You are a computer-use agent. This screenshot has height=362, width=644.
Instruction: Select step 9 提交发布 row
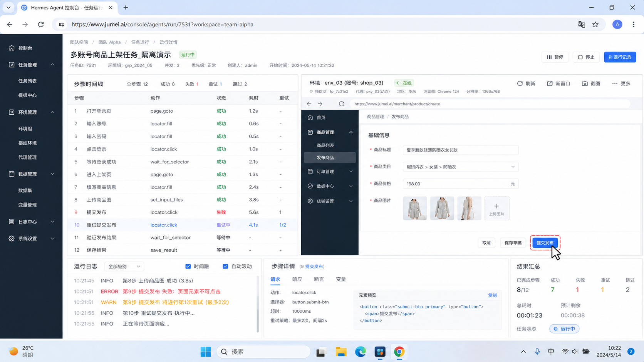click(x=183, y=212)
